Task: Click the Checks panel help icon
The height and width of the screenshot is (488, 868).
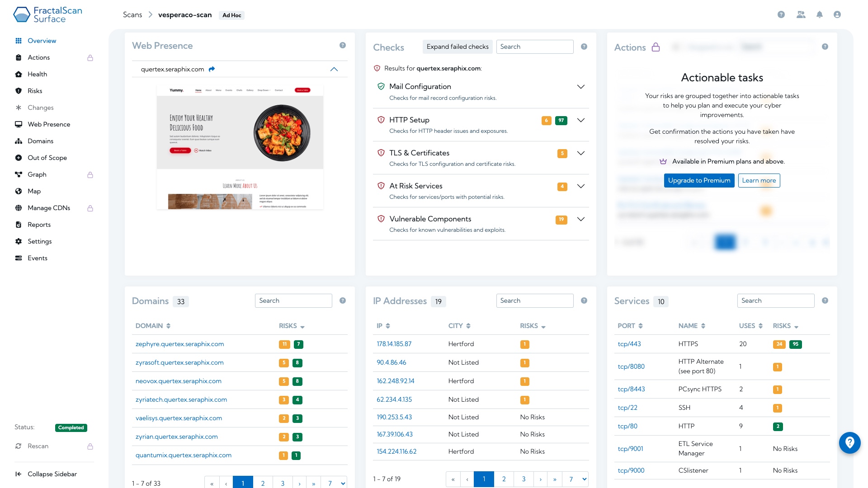Action: tap(584, 47)
